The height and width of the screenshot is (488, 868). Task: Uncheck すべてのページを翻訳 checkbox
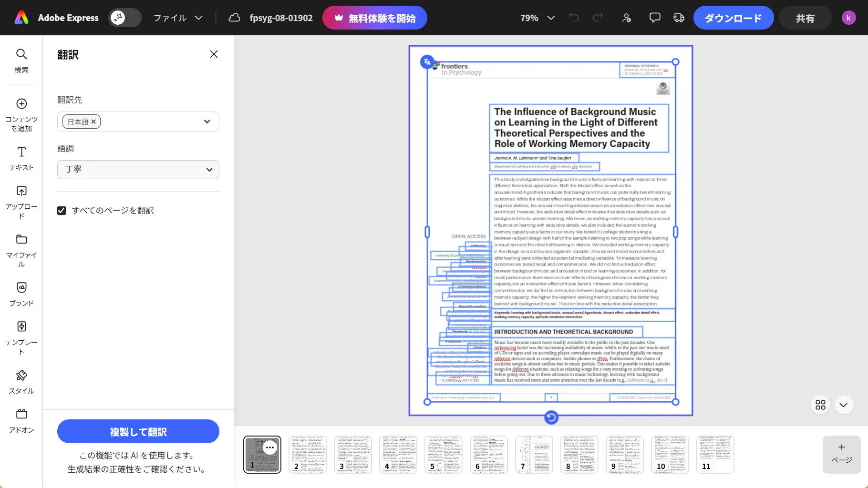tap(62, 210)
